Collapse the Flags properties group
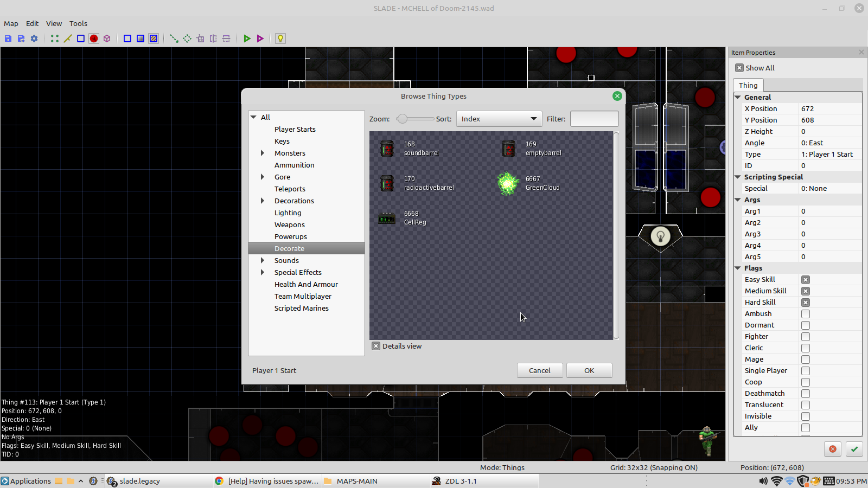Screen dimensions: 868x488 click(738, 268)
